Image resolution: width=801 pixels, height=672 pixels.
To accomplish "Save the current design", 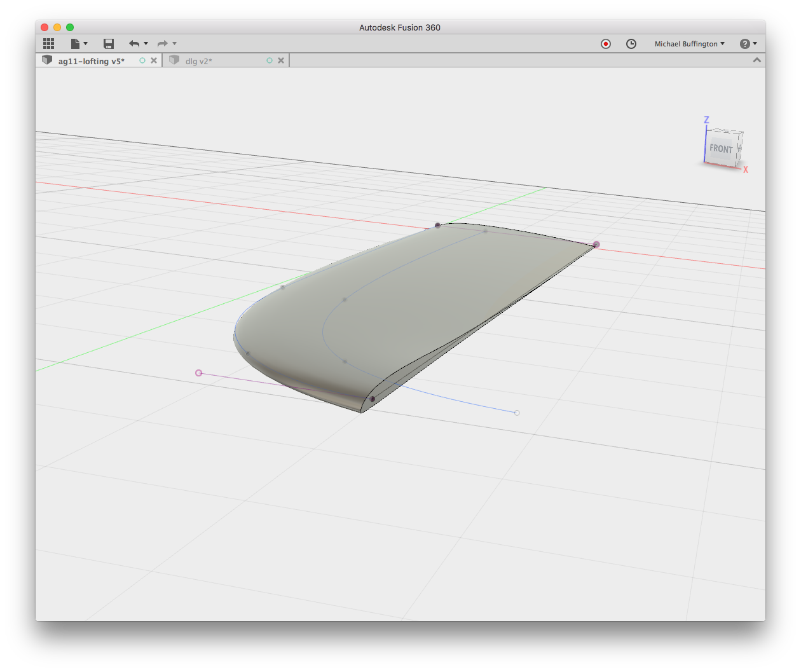I will 108,43.
